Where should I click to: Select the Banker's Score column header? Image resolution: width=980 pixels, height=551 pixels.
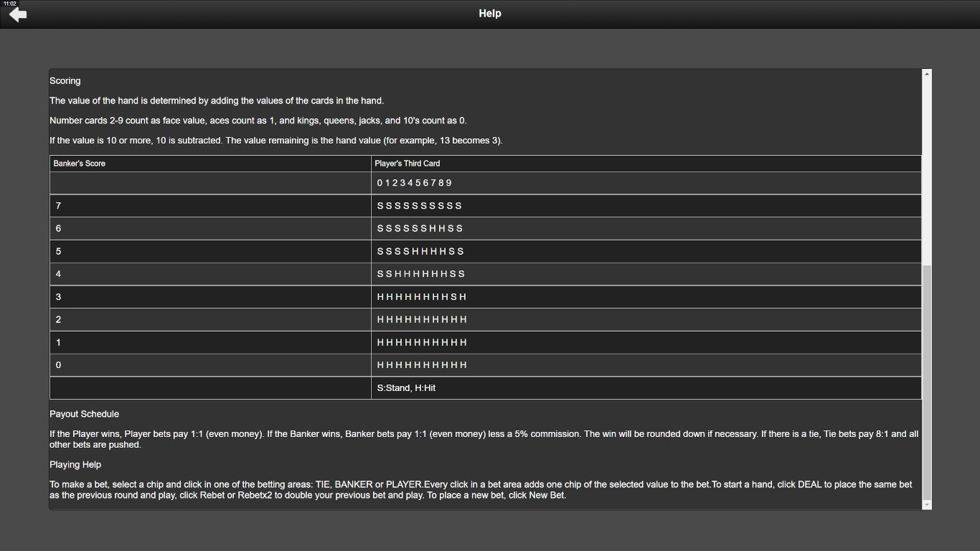point(79,163)
